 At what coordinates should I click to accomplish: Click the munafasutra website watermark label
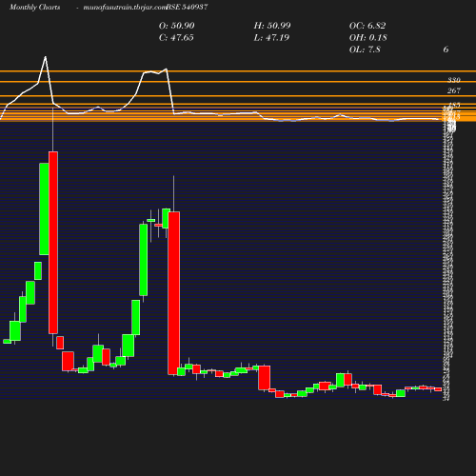(x=125, y=7)
